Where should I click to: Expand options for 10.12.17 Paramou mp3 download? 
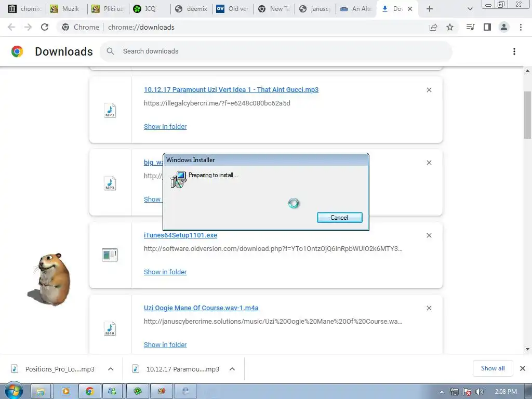232,369
